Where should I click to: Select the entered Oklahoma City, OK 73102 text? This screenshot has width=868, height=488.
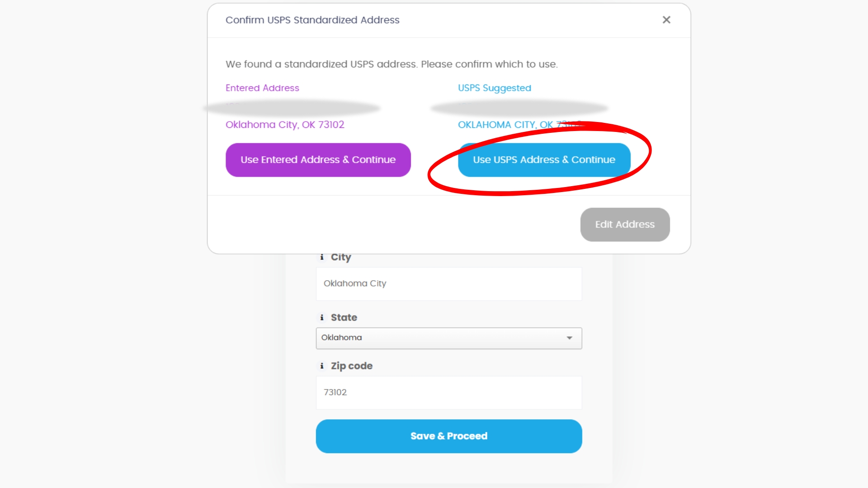[285, 125]
